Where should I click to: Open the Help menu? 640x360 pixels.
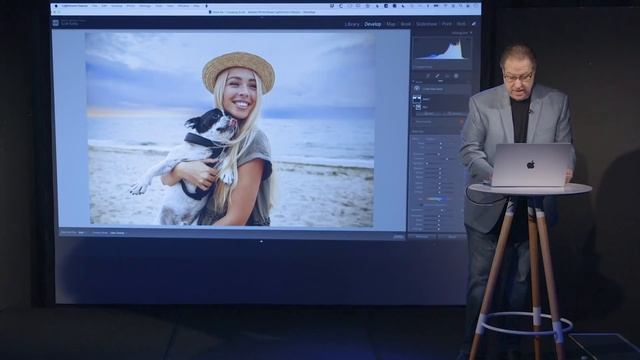click(x=197, y=6)
